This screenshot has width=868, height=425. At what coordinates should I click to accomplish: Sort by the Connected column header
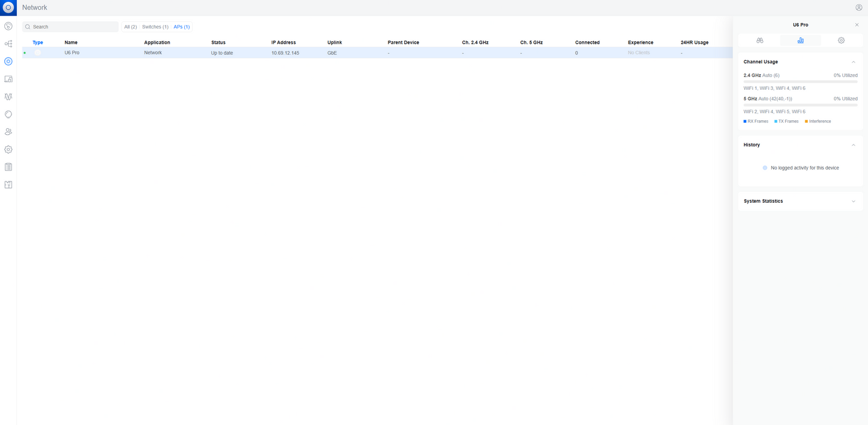[x=587, y=42]
